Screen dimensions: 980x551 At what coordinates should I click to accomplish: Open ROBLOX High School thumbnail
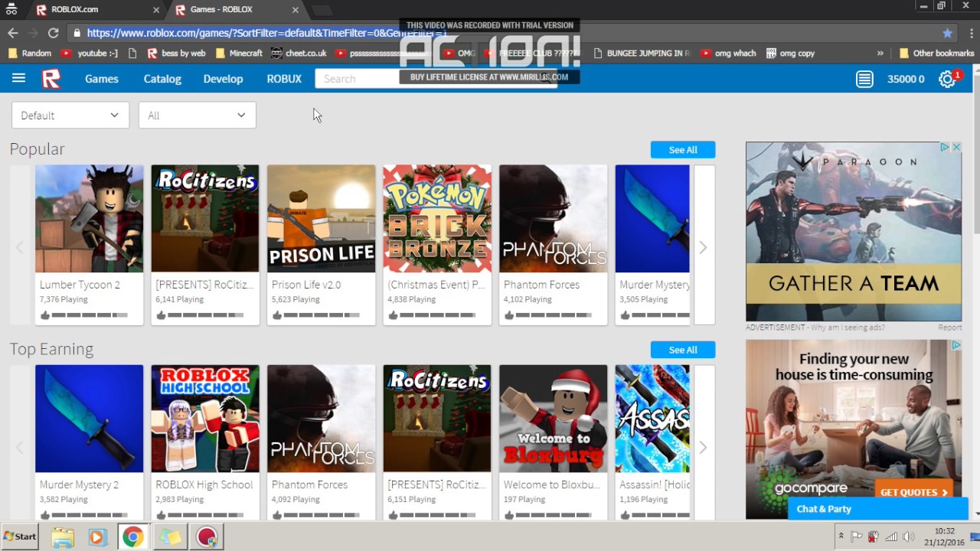tap(205, 419)
